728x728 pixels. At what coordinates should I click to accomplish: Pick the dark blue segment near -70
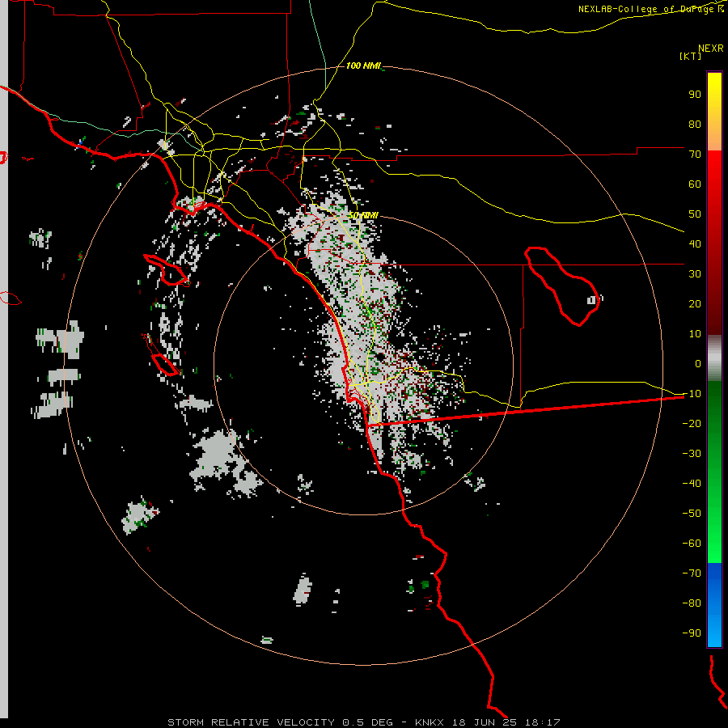[x=714, y=576]
